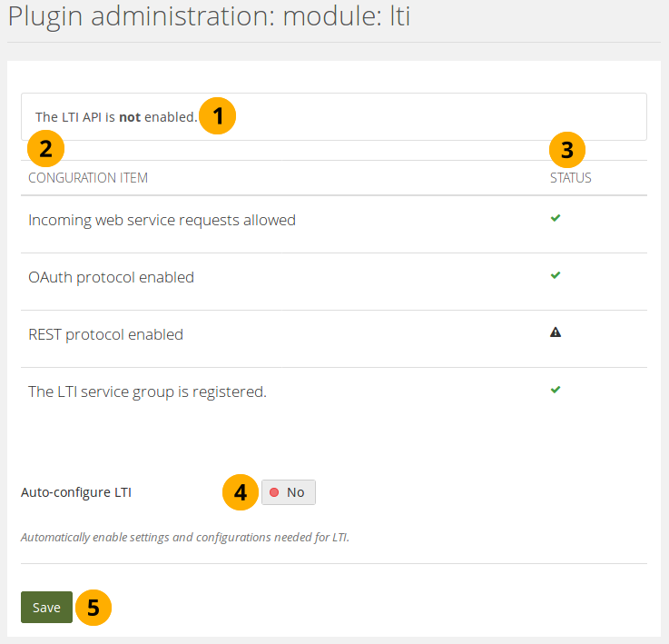Click the warning triangle for REST protocol
This screenshot has height=644, width=669.
[x=556, y=332]
